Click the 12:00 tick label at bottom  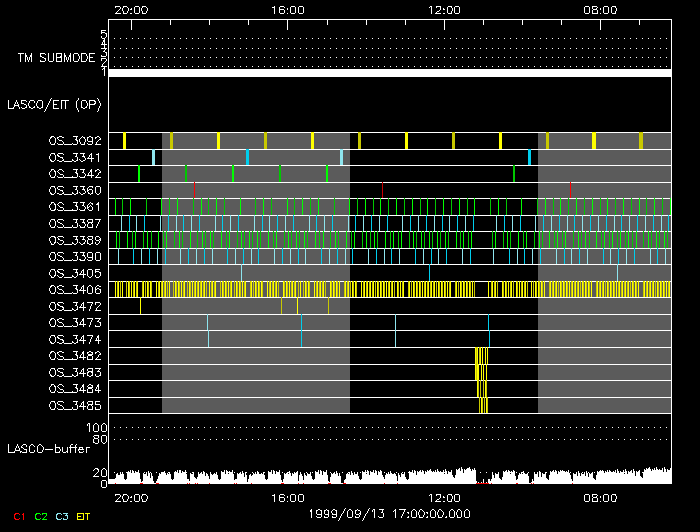tap(443, 497)
